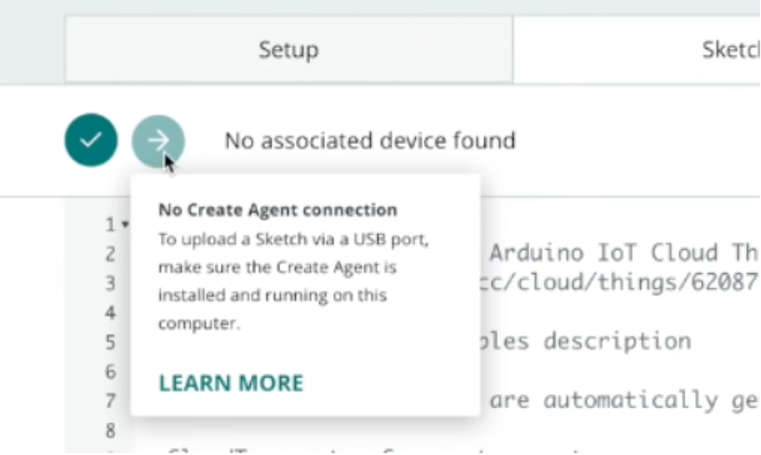Place cursor in 'are automatically' comment line
Image resolution: width=761 pixels, height=455 pixels.
click(624, 400)
